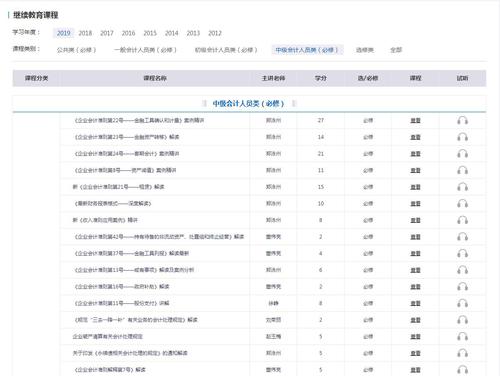The height and width of the screenshot is (376, 500).
Task: Play audio preview for 第22号金融工具确认和计量 course
Action: click(x=462, y=120)
